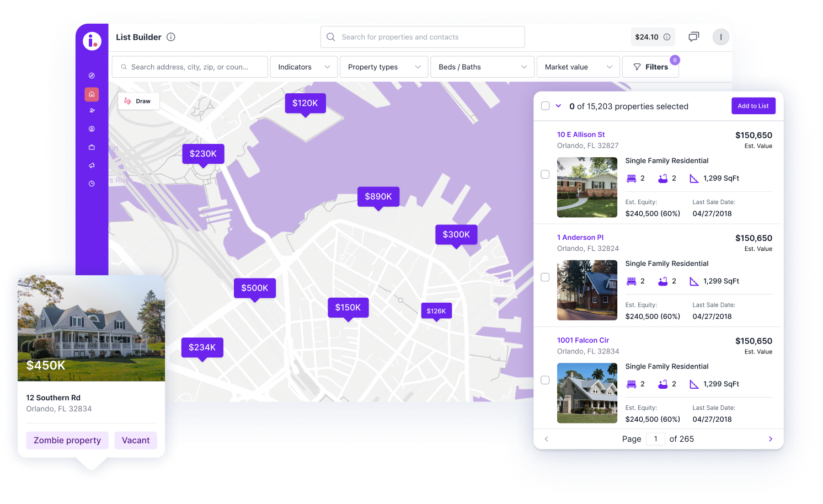Open the Property types dropdown

384,67
